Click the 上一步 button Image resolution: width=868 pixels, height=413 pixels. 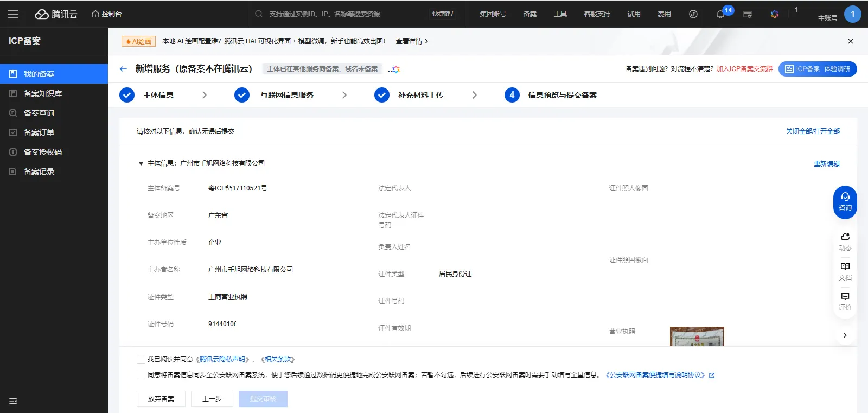click(x=212, y=399)
